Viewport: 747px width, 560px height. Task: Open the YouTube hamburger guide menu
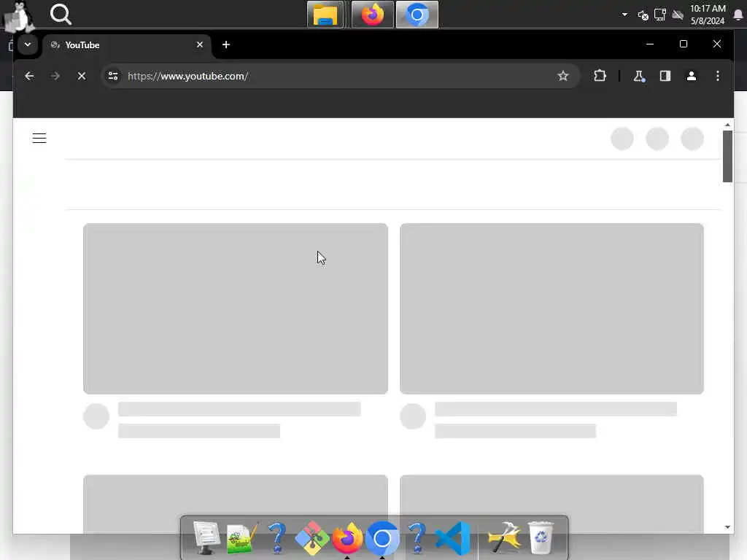pos(39,138)
